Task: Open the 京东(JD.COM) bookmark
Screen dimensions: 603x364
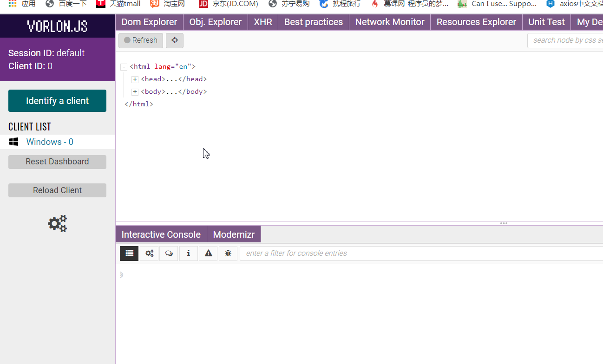Action: (229, 4)
